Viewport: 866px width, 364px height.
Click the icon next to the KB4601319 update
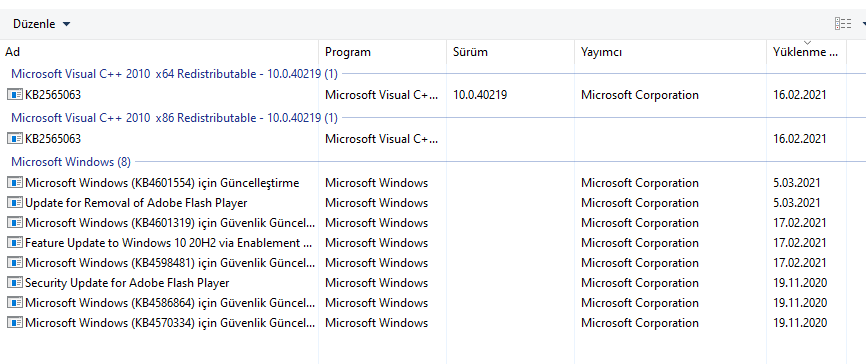[x=15, y=223]
